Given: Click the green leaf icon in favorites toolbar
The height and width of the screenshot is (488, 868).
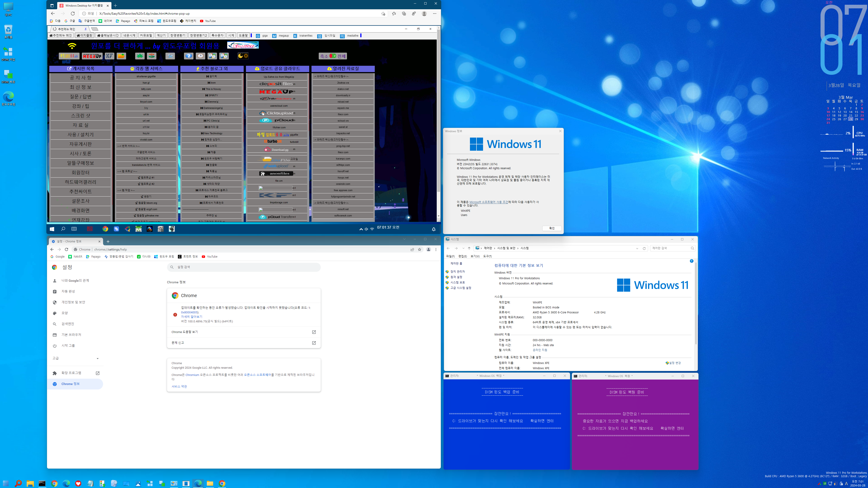Looking at the screenshot, I should click(140, 56).
